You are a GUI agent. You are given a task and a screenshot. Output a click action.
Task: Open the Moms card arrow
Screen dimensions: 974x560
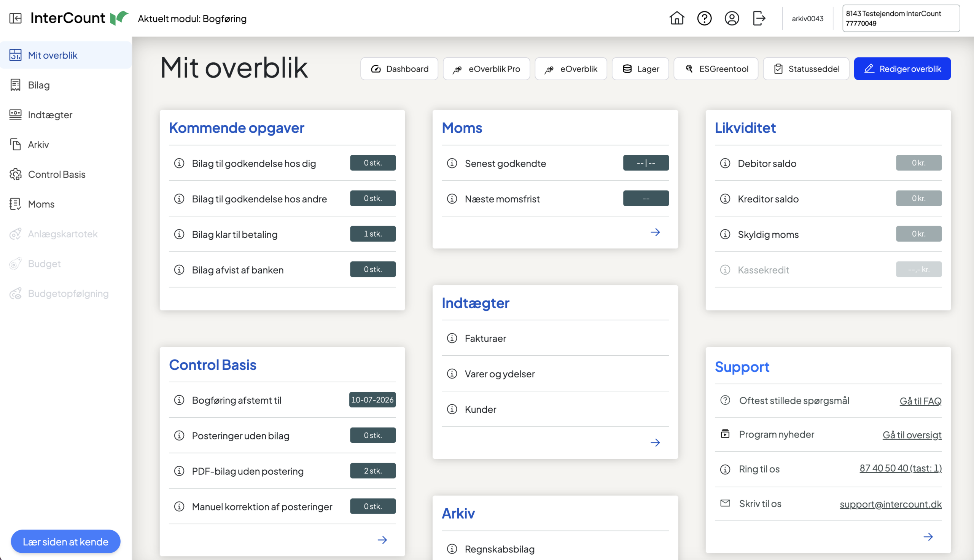pyautogui.click(x=655, y=232)
